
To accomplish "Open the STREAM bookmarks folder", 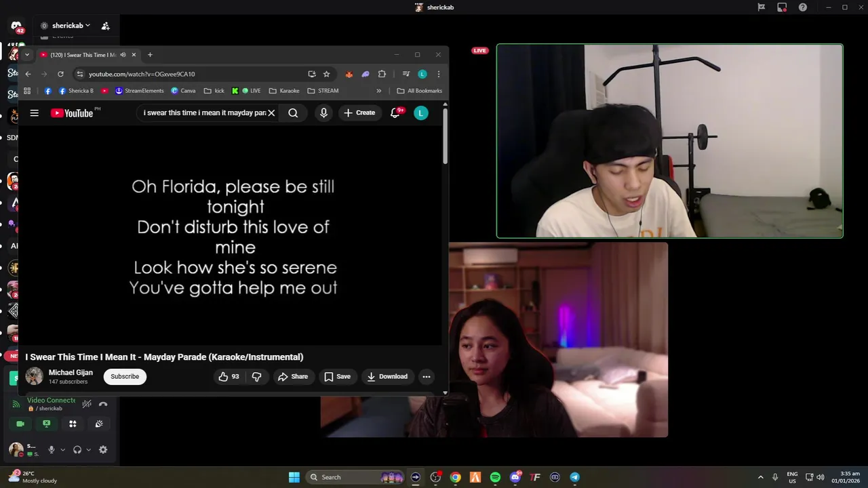I will [323, 91].
